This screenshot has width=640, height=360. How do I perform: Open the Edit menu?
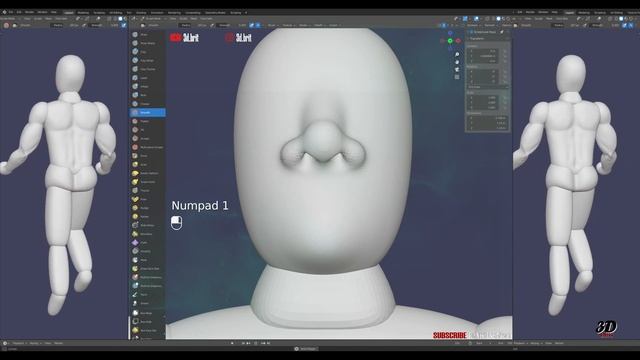click(x=19, y=12)
